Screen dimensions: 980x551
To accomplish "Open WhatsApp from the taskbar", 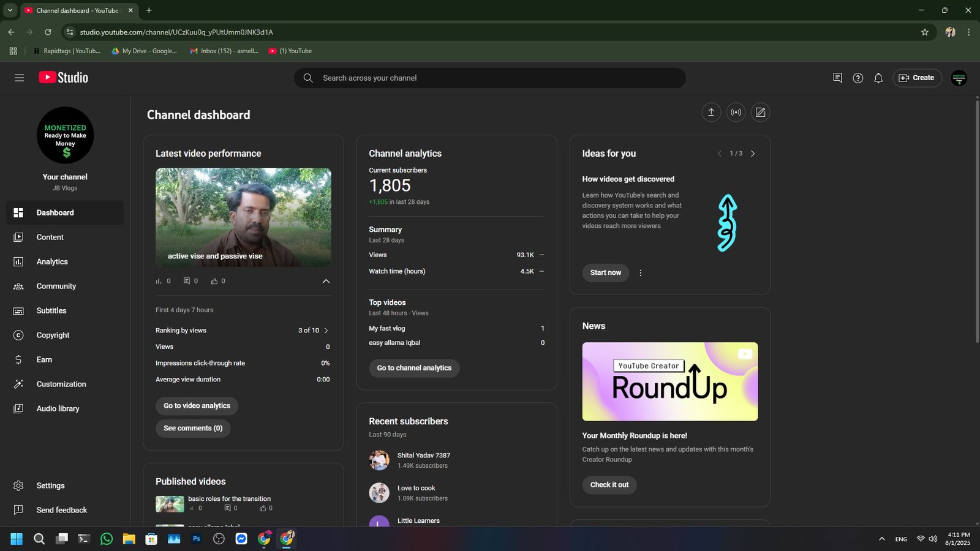I will [x=107, y=539].
